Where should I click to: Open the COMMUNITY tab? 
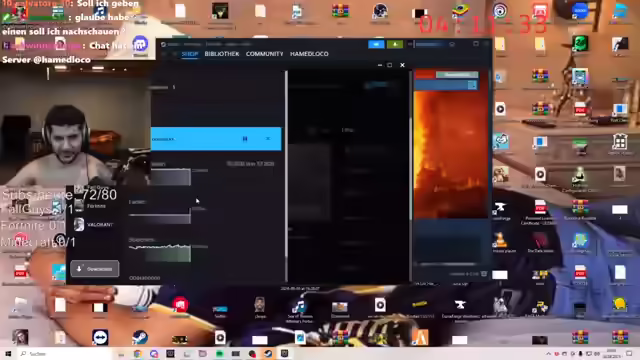pos(264,54)
